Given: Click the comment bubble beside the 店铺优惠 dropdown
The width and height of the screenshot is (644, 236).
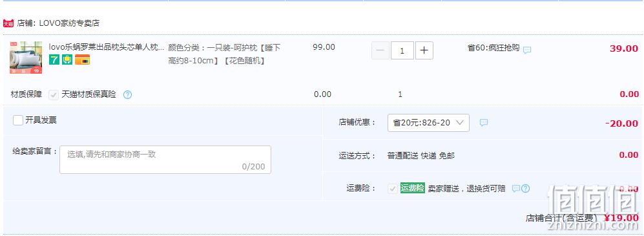Looking at the screenshot, I should coord(484,122).
